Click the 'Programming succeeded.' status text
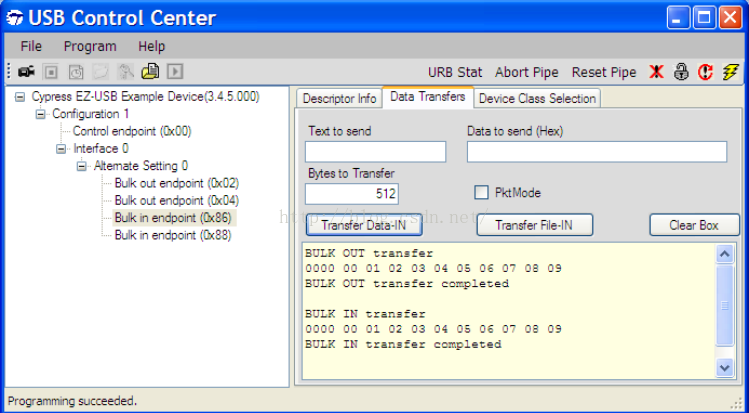This screenshot has height=413, width=749. (73, 401)
